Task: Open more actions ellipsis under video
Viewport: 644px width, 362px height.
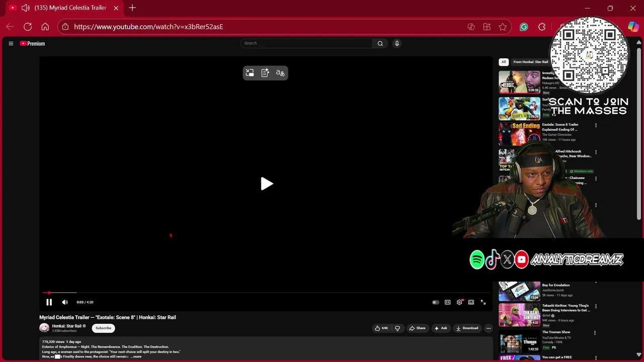Action: (488, 328)
